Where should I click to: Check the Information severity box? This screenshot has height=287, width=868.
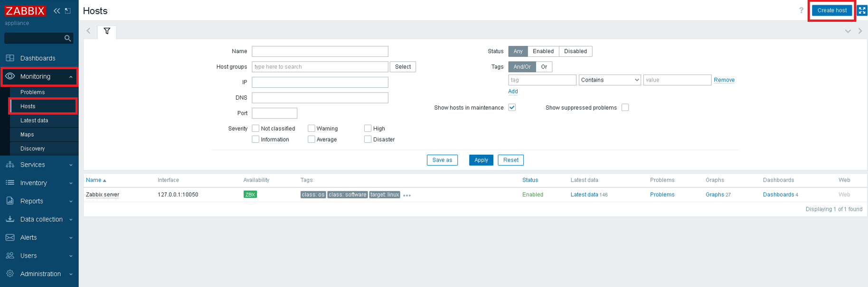tap(255, 139)
